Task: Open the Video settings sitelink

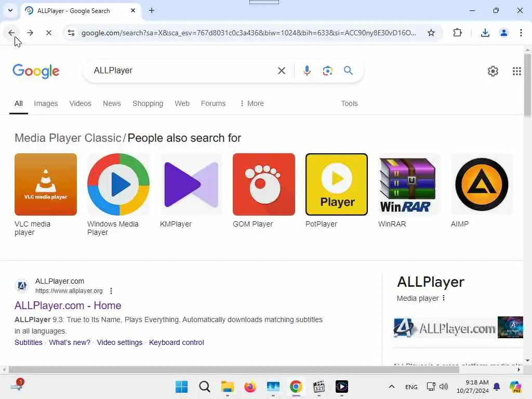Action: tap(120, 343)
